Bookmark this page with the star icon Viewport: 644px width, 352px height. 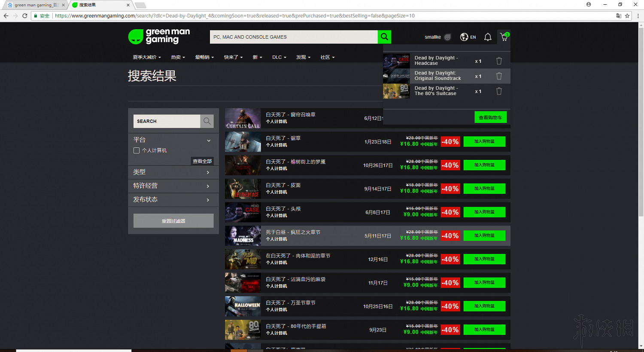[x=627, y=16]
